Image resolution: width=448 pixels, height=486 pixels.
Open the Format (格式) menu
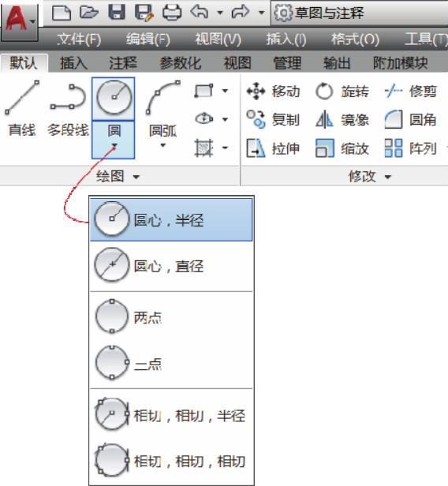click(355, 39)
